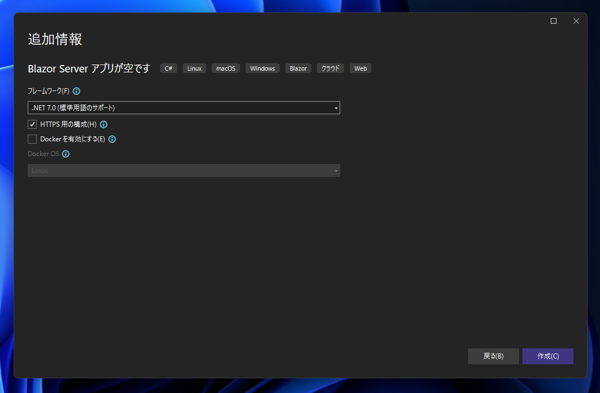Image resolution: width=600 pixels, height=393 pixels.
Task: Uncheck the HTTPS 用の構成 checkbox
Action: [32, 124]
